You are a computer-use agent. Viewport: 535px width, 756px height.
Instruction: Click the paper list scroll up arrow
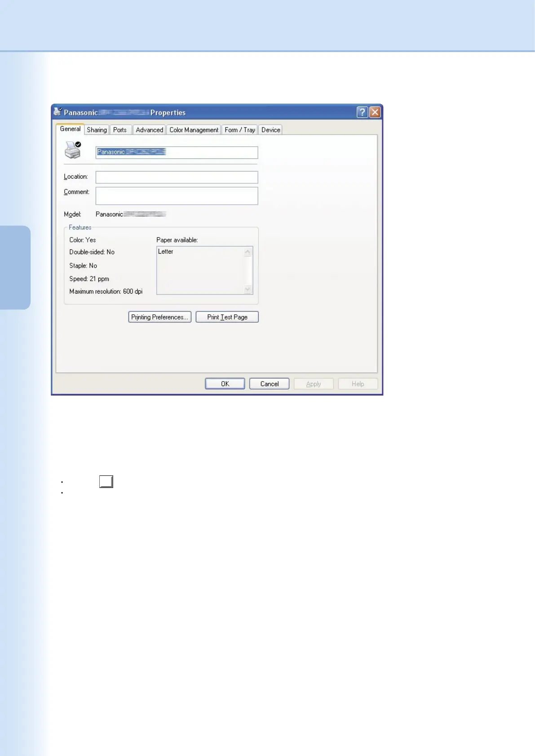pyautogui.click(x=248, y=252)
